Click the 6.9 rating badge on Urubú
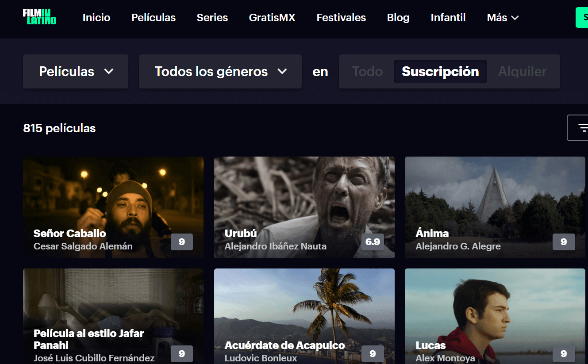588x364 pixels. pos(373,242)
